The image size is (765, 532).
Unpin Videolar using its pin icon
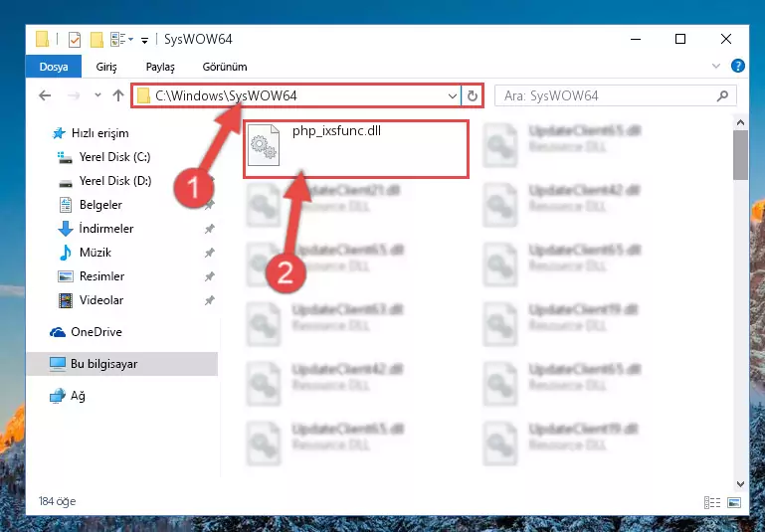pyautogui.click(x=209, y=300)
